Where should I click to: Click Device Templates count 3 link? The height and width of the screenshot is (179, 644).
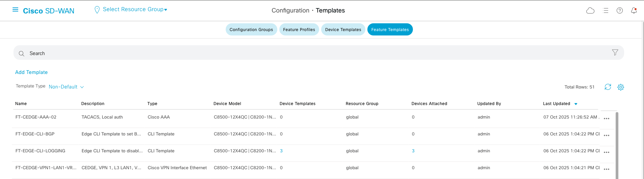281,151
